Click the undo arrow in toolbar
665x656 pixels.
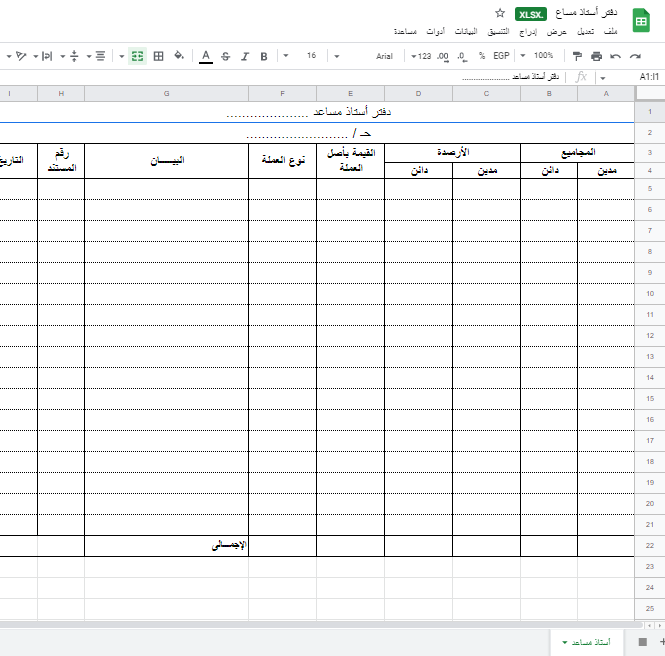[615, 56]
